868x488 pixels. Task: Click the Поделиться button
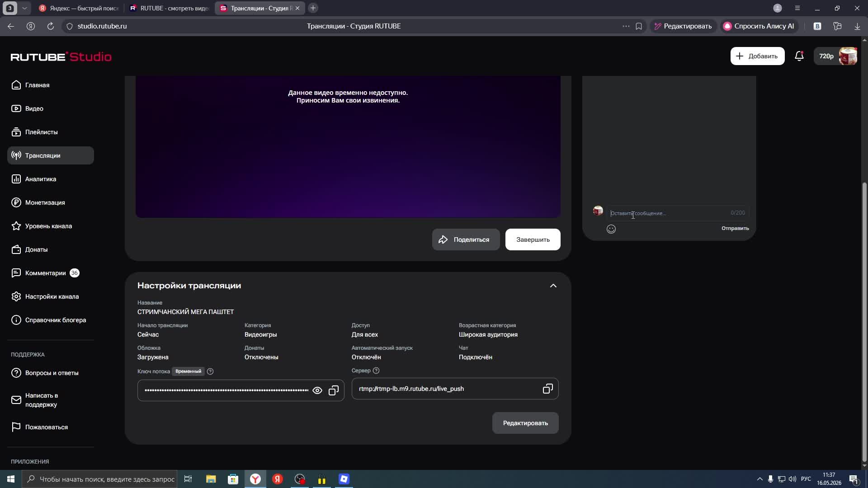(x=466, y=239)
